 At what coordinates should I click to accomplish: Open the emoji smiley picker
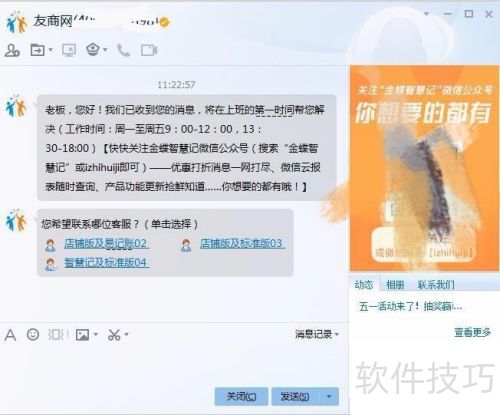[x=33, y=334]
